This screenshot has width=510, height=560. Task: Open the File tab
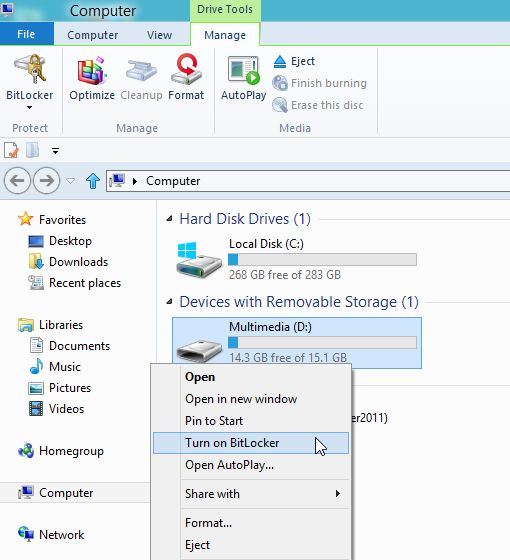(26, 34)
